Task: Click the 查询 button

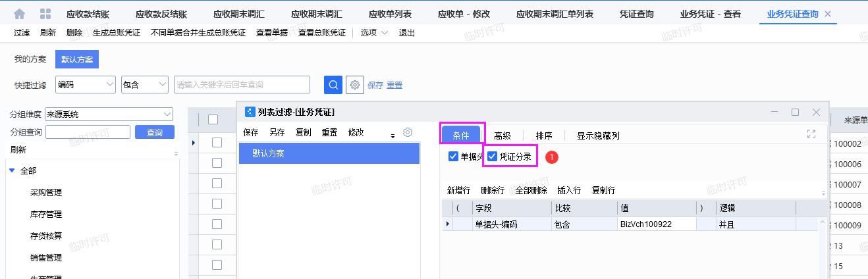Action: 155,132
